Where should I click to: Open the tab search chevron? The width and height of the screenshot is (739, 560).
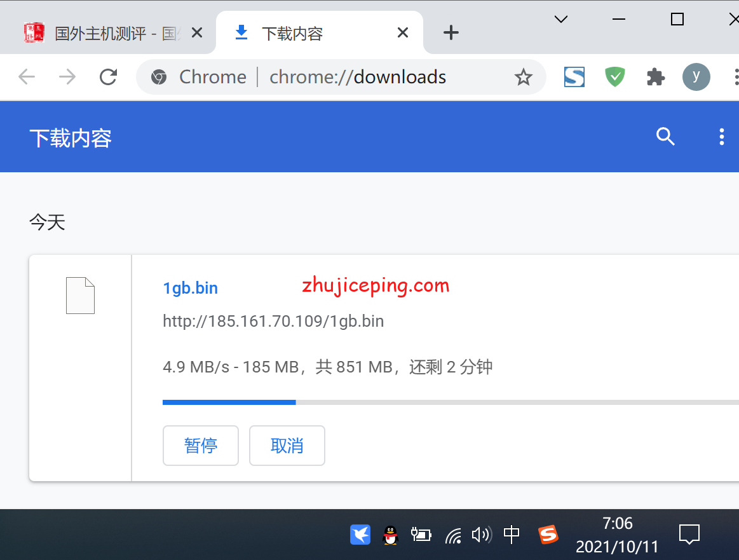pos(561,19)
